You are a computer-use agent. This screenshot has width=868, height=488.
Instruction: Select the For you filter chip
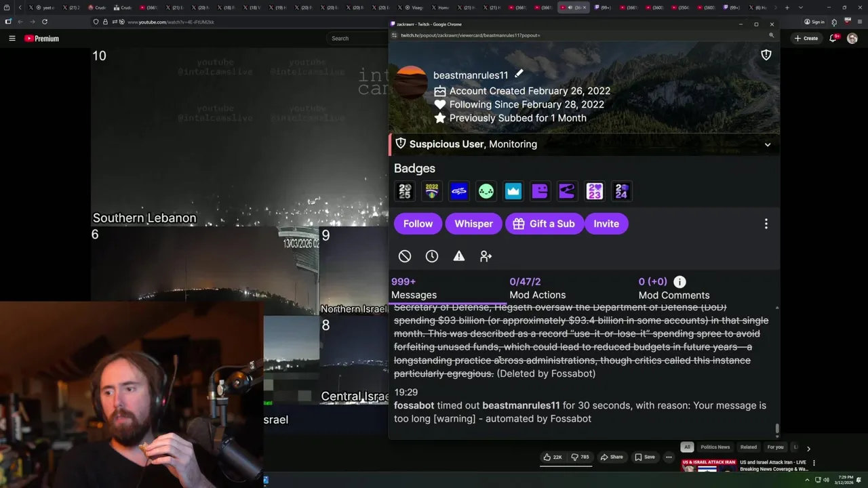[775, 447]
